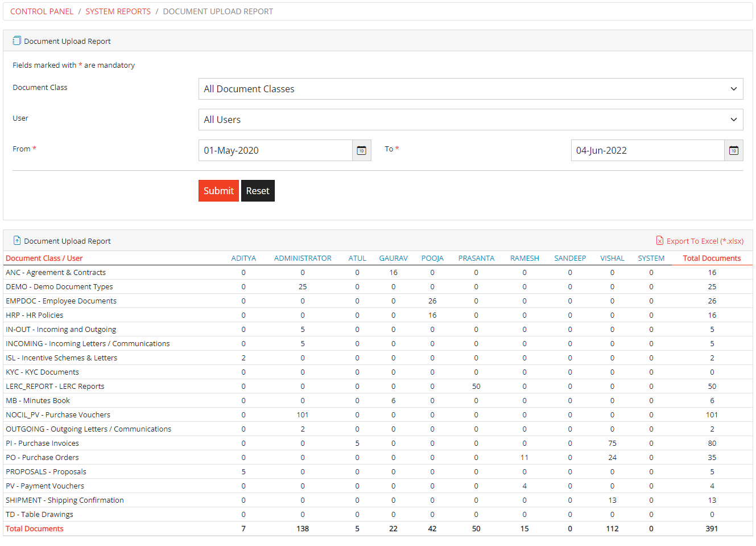The image size is (756, 546).
Task: Click the Excel file icon next to Export
Action: 660,241
